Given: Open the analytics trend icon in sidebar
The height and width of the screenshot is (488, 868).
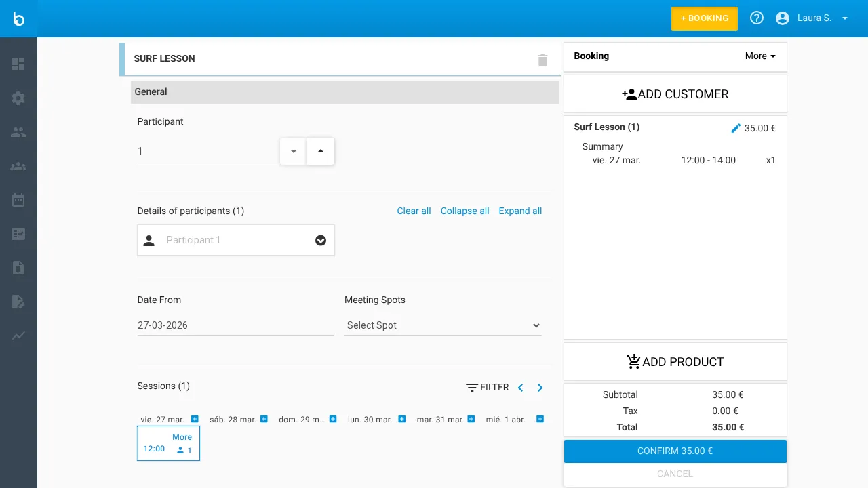Looking at the screenshot, I should coord(18,335).
